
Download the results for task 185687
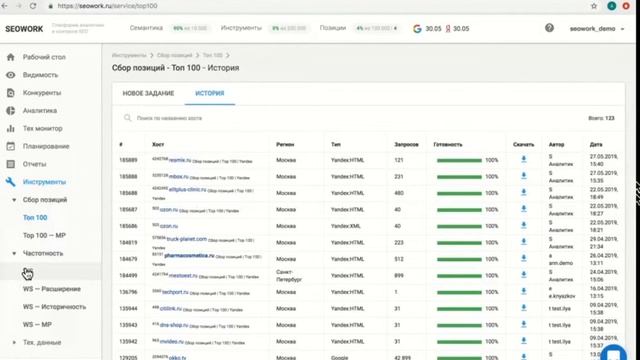click(x=524, y=209)
